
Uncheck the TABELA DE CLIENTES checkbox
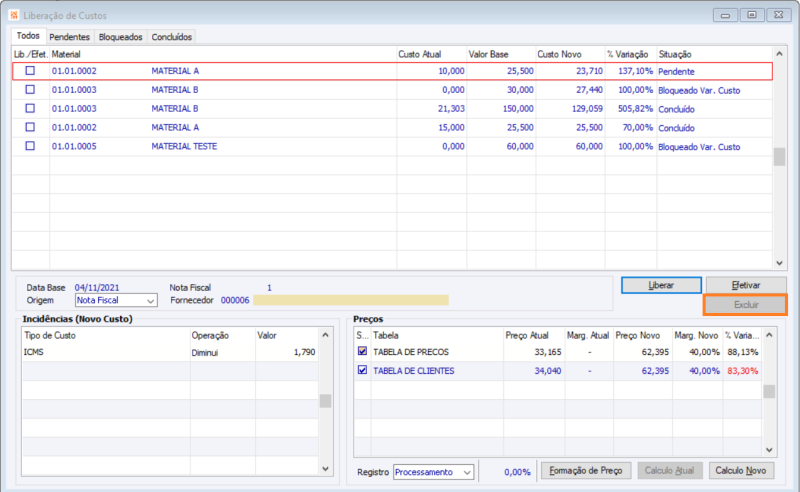[362, 371]
